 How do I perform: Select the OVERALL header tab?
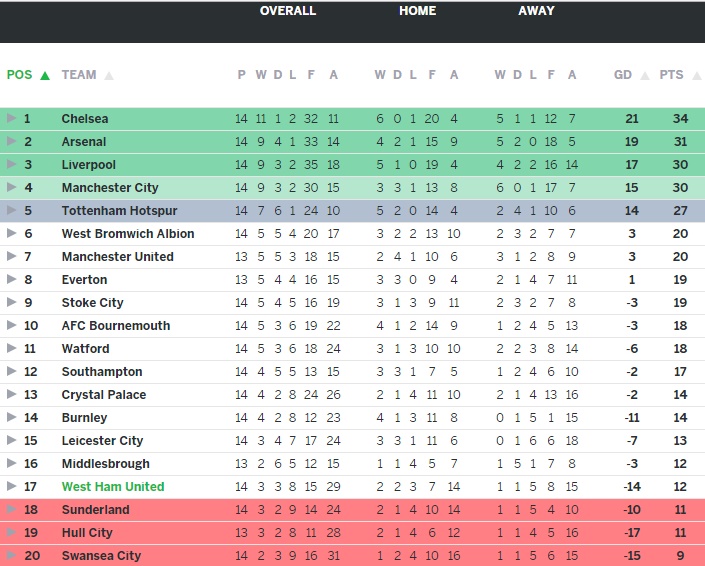(x=288, y=11)
